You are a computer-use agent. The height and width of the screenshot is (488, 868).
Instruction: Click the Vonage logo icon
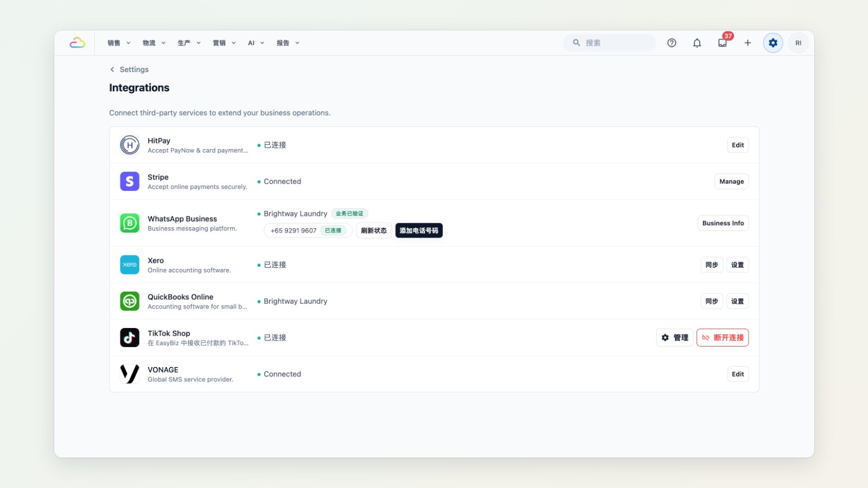coord(130,374)
